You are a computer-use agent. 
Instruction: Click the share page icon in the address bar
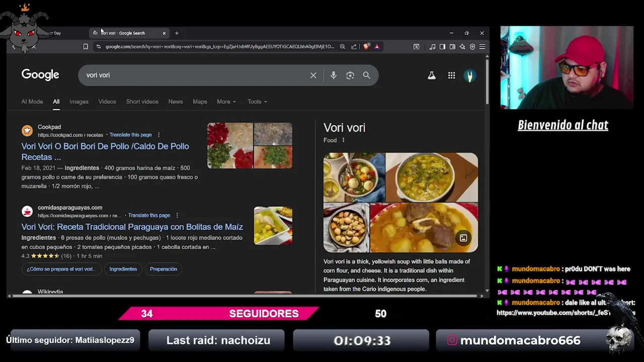coord(354,47)
